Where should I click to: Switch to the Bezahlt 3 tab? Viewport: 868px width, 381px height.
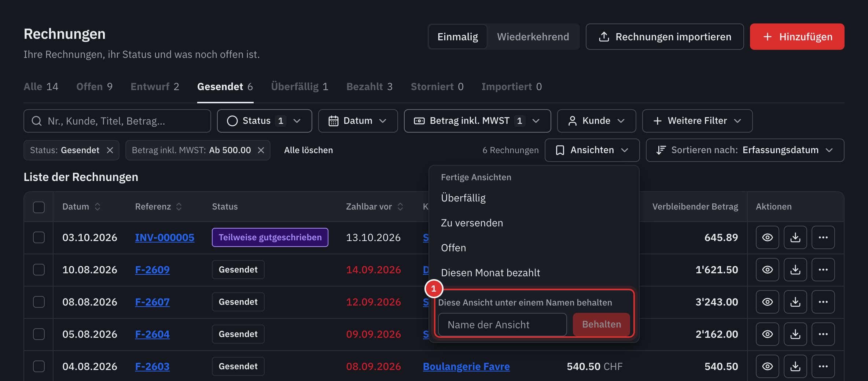coord(369,87)
